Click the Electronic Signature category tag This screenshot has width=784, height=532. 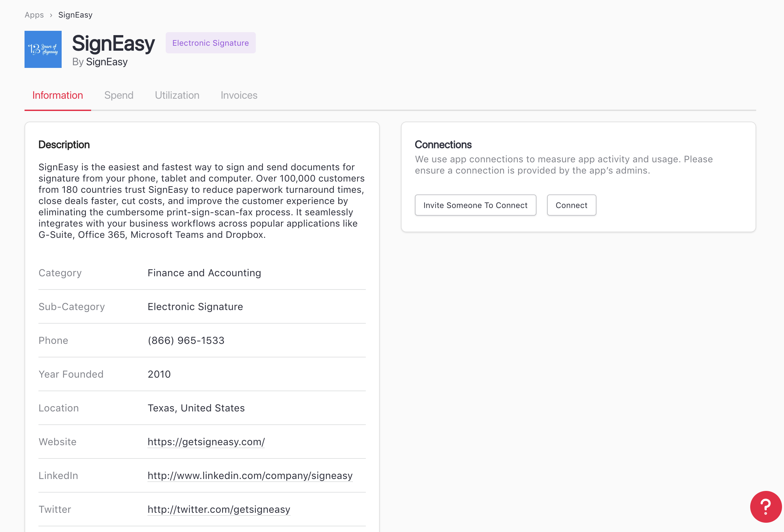pos(210,43)
